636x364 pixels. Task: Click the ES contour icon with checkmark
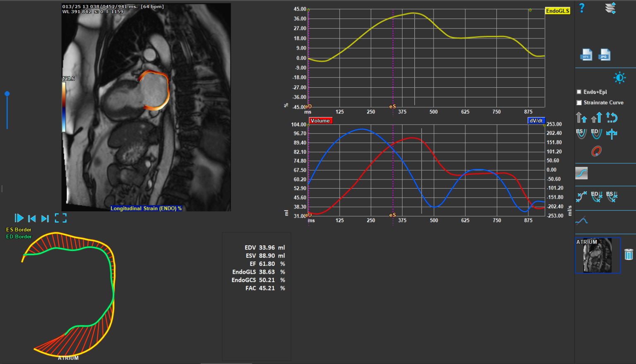coord(581,134)
